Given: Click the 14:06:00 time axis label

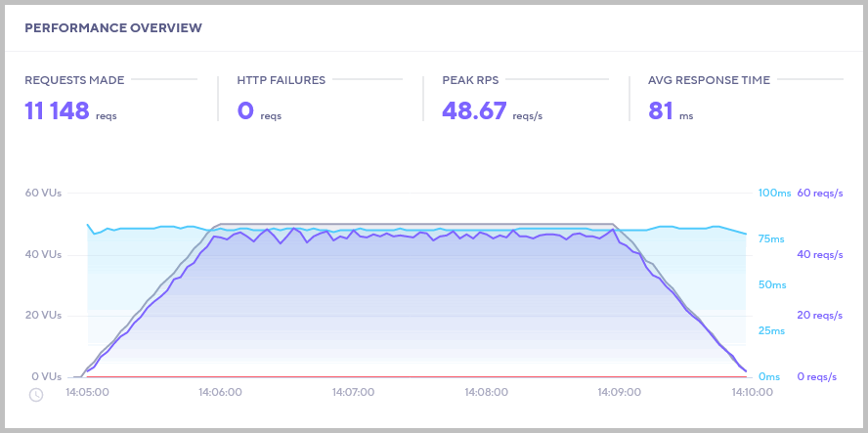Looking at the screenshot, I should point(220,393).
